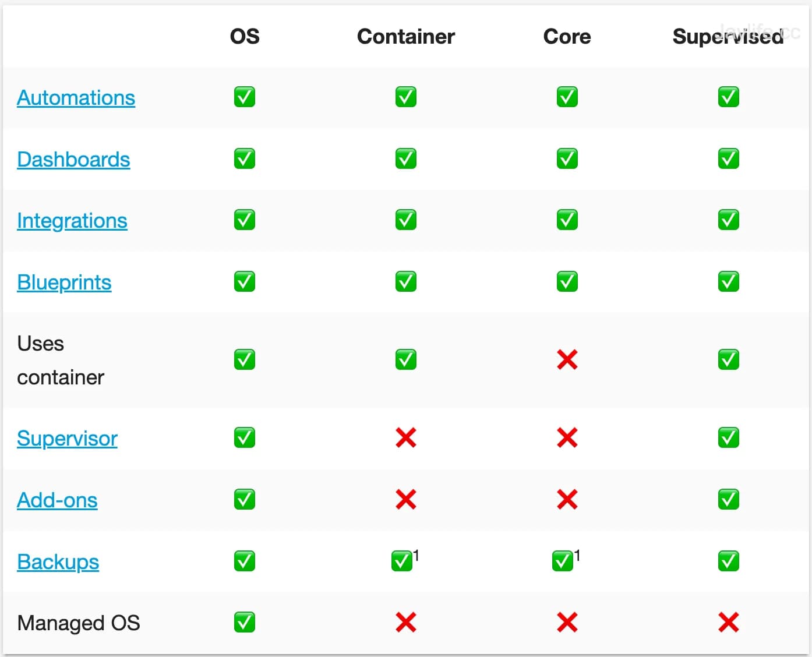
Task: Click the green check for OS Managed OS
Action: (244, 623)
